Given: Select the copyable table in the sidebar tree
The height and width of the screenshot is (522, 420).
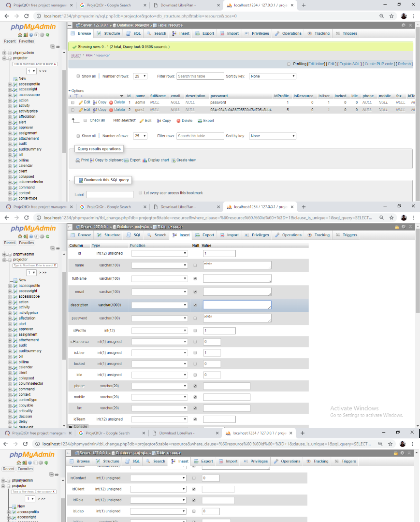Looking at the screenshot, I should click(x=26, y=406).
